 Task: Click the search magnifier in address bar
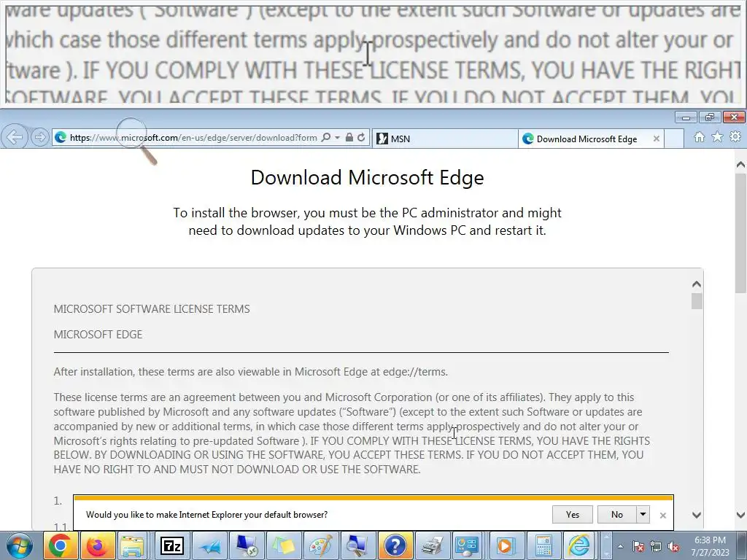coord(326,138)
